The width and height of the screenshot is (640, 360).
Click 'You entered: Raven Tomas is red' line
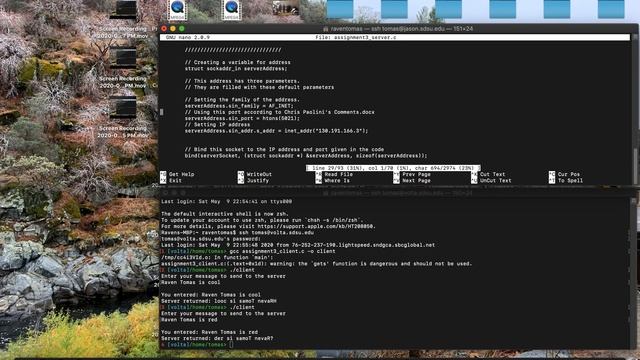(x=209, y=332)
